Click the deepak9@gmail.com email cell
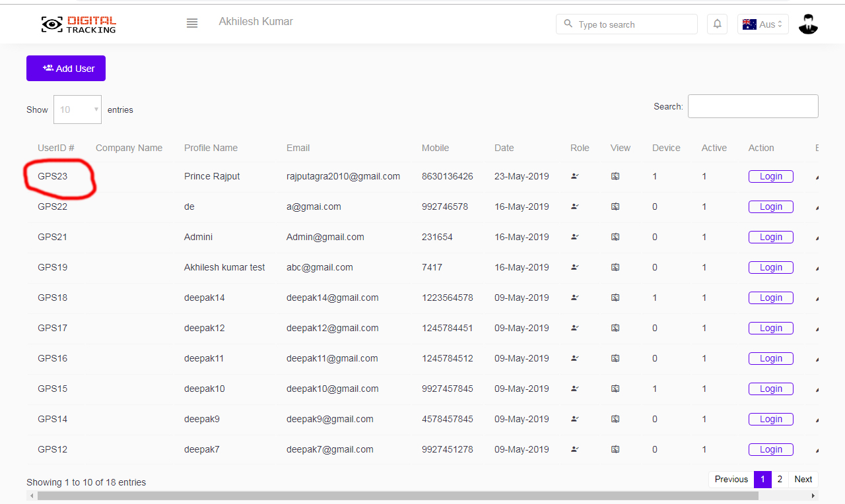Image resolution: width=845 pixels, height=504 pixels. (x=330, y=419)
